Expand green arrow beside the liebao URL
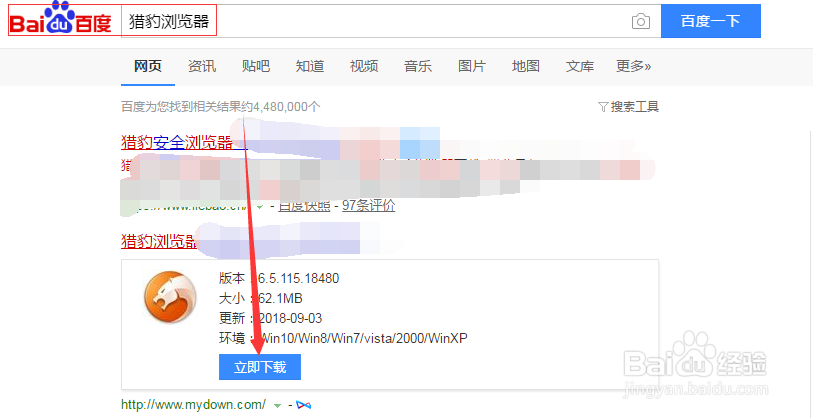 (260, 206)
